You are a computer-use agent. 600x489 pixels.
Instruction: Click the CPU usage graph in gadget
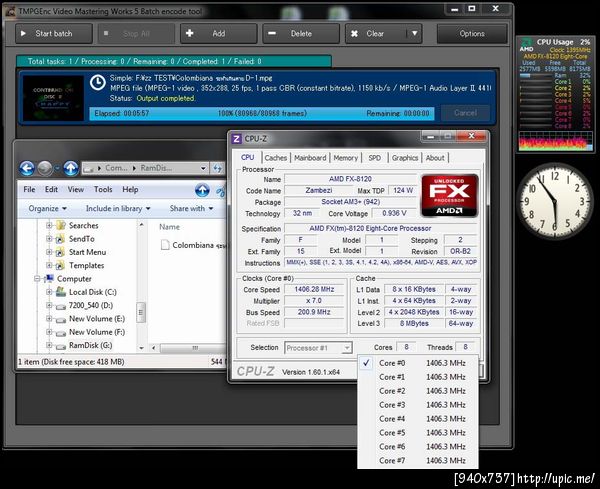point(555,141)
